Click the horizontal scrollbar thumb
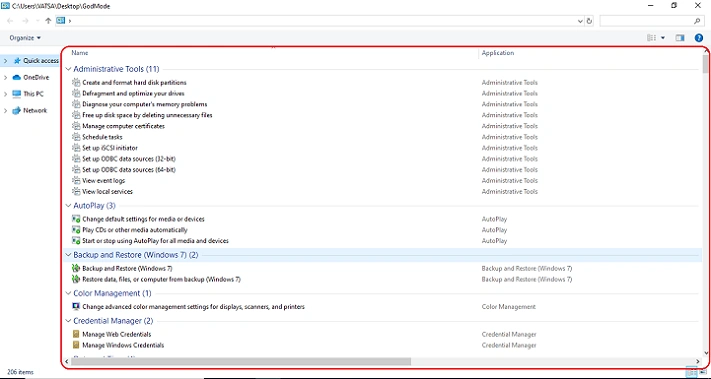711x379 pixels. 241,362
